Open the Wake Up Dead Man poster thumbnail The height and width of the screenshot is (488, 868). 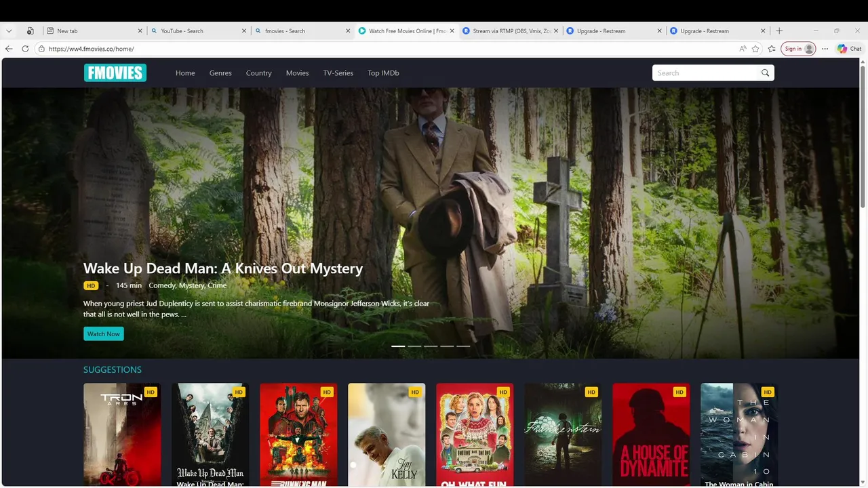(x=210, y=435)
